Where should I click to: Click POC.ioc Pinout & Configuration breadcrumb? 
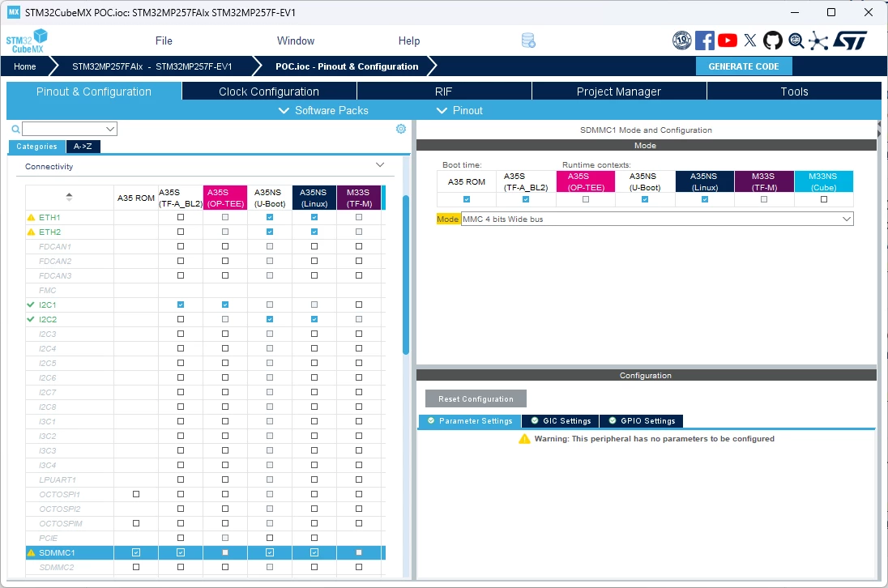(347, 66)
